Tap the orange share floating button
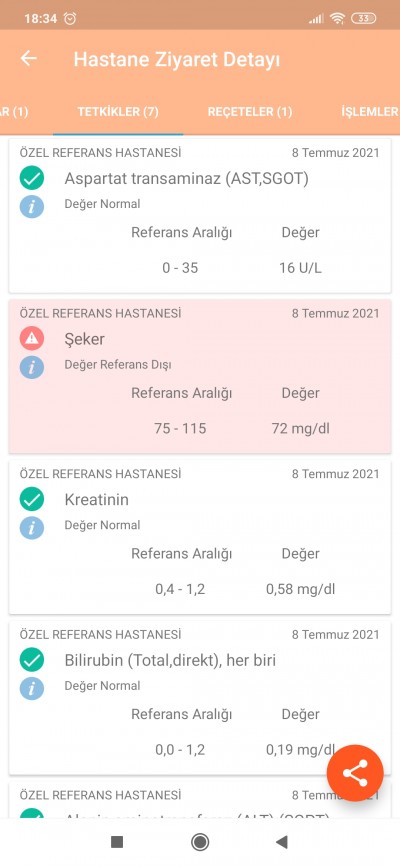This screenshot has height=866, width=400. point(355,773)
